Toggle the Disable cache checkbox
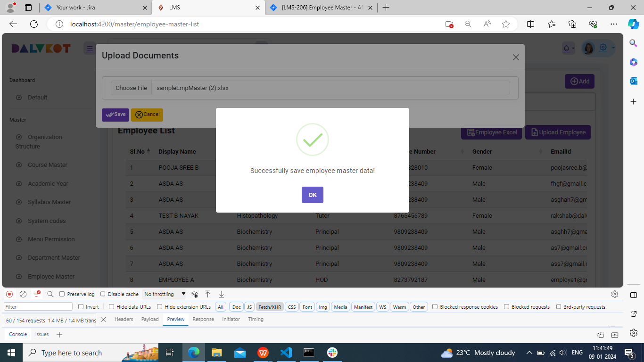Viewport: 644px width, 362px height. [103, 294]
